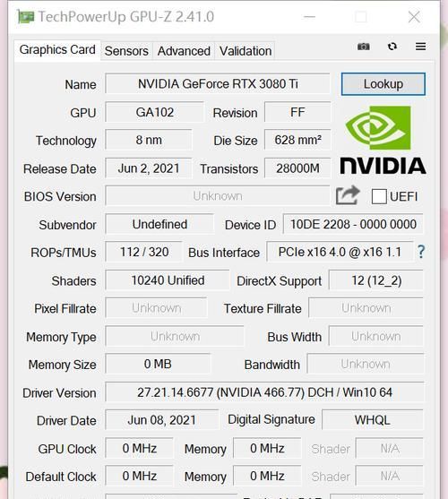Click the Name field showing RTX 3080 Ti
Viewport: 448px width, 499px height.
(218, 83)
